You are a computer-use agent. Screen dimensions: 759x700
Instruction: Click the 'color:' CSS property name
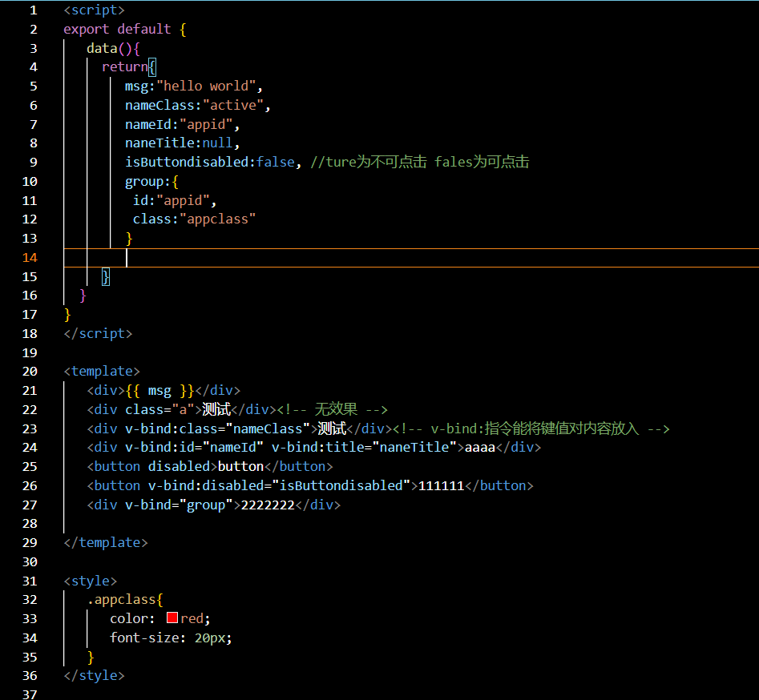coord(132,618)
